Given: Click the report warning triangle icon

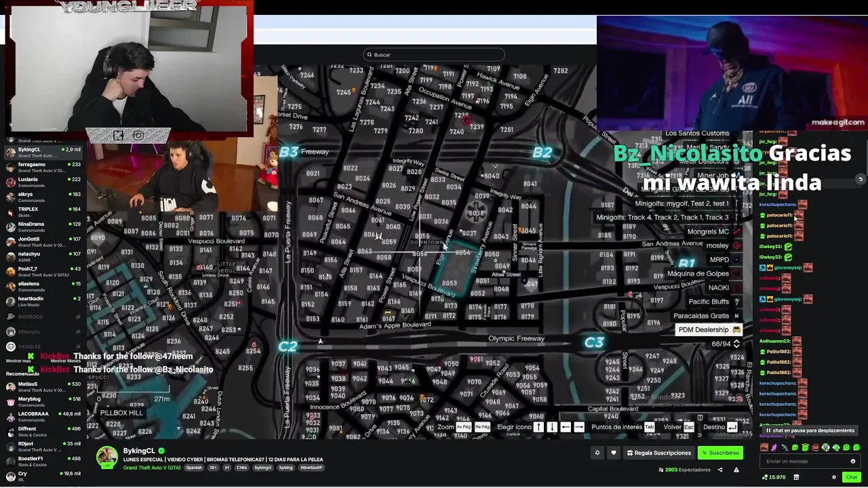Looking at the screenshot, I should (736, 470).
